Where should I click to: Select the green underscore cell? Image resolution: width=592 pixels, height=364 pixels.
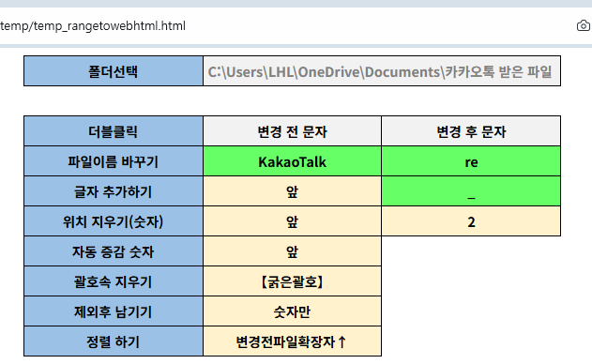click(471, 191)
